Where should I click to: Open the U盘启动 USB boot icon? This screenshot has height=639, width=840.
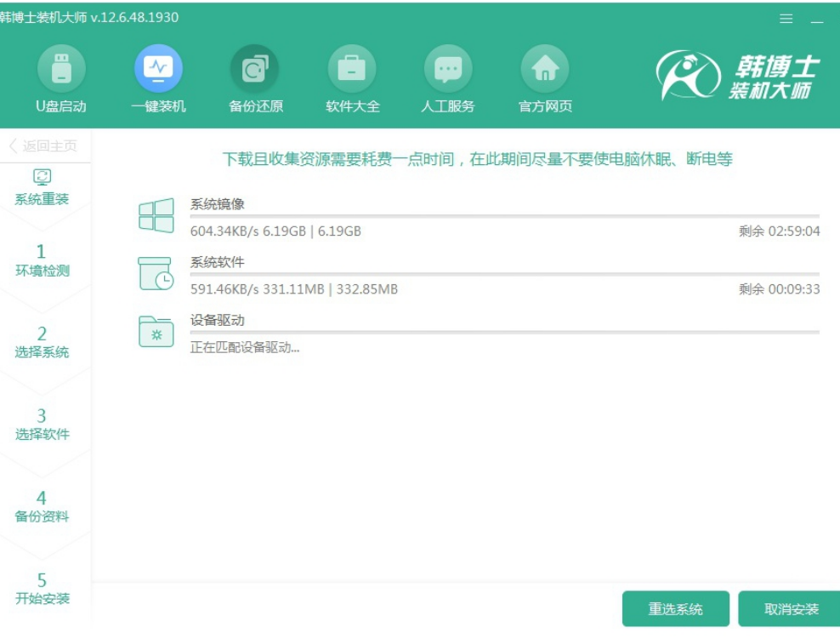pyautogui.click(x=61, y=70)
